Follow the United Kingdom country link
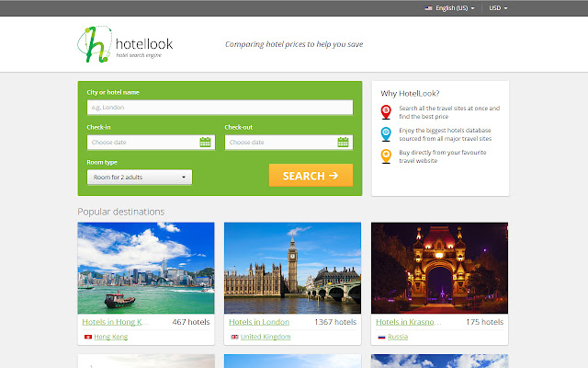The width and height of the screenshot is (588, 368). (x=266, y=337)
